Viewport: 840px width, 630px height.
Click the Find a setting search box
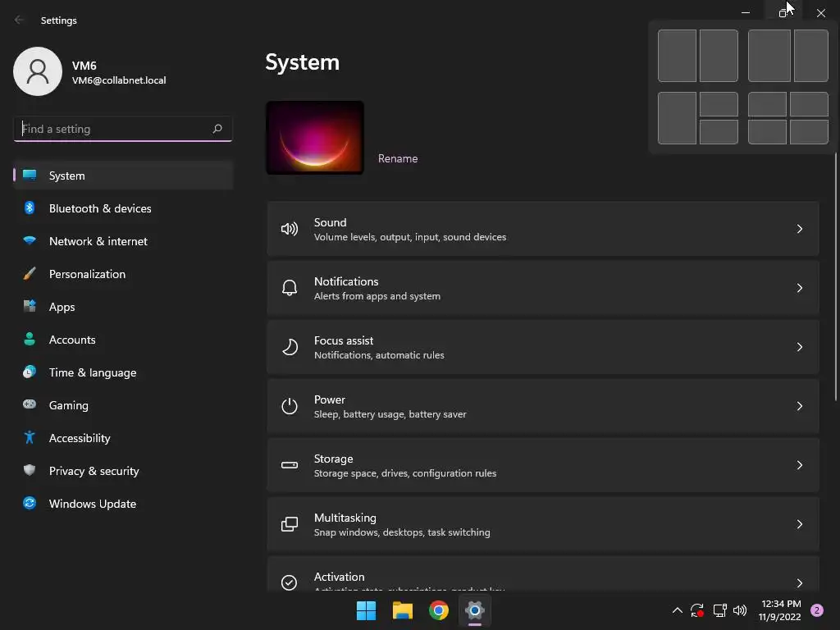[x=123, y=129]
